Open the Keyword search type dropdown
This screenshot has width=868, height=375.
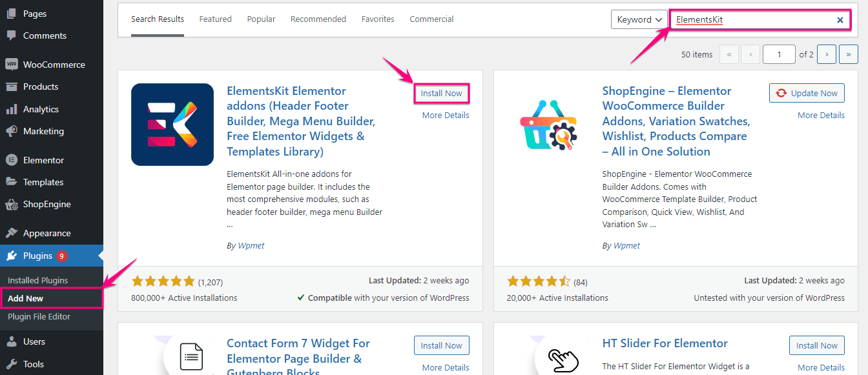[639, 19]
